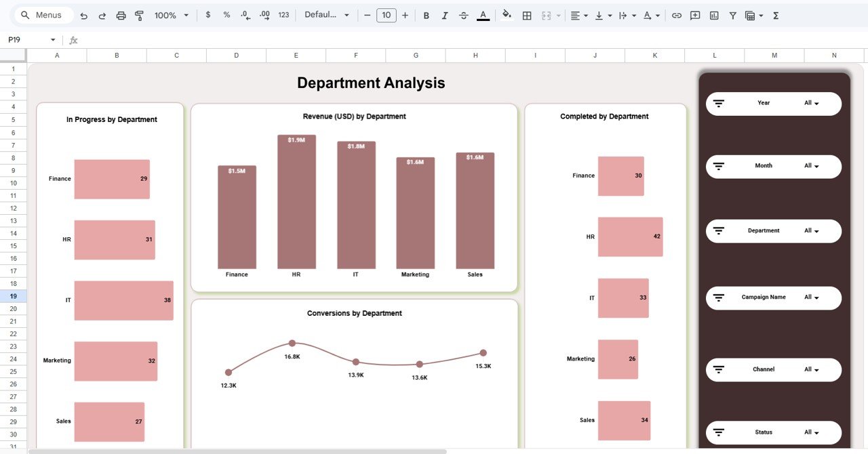Toggle bold formatting

(426, 14)
